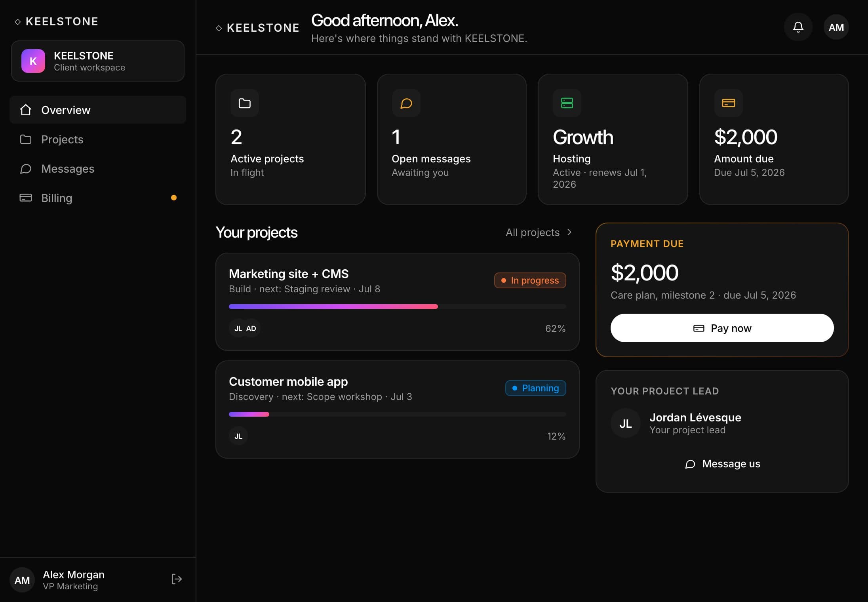The width and height of the screenshot is (868, 602).
Task: Click the server icon on Hosting card
Action: (x=567, y=103)
